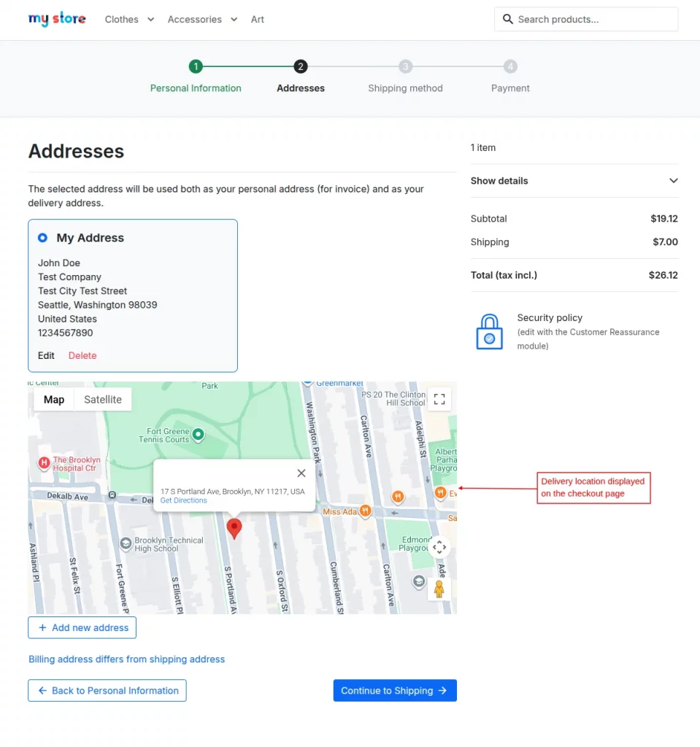Click the orange restaurant marker on Carlton Ave

pos(398,497)
